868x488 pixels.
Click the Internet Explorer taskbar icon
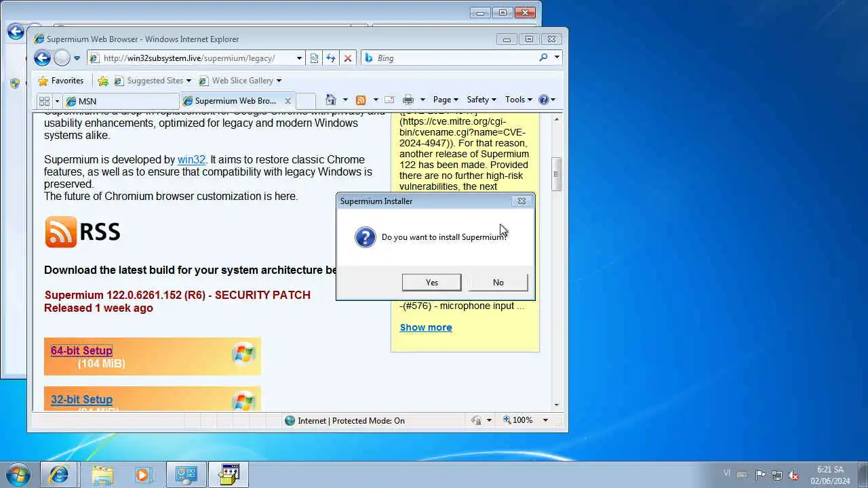pyautogui.click(x=58, y=474)
